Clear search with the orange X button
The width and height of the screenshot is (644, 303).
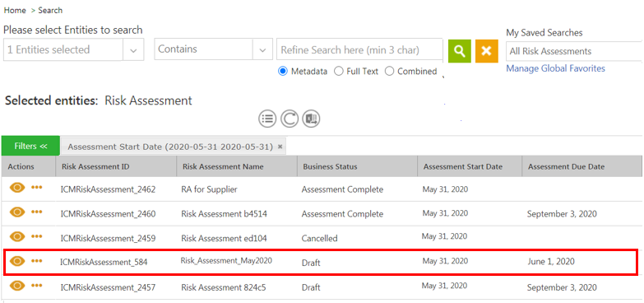click(487, 51)
